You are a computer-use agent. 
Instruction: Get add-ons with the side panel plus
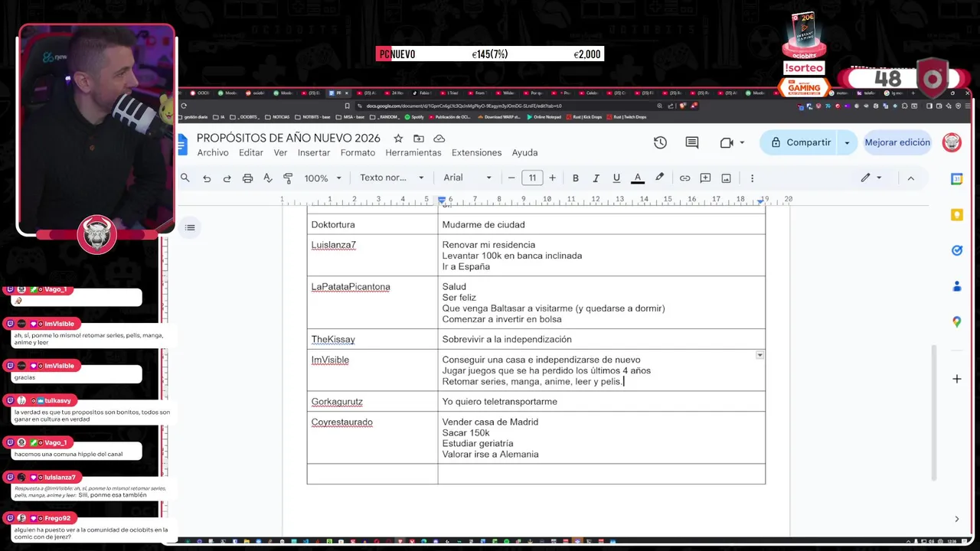click(x=956, y=379)
